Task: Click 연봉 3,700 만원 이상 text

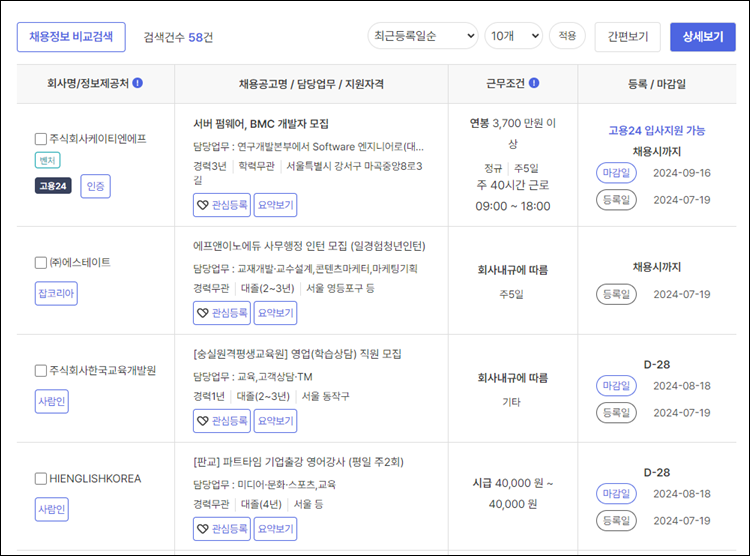Action: [x=513, y=133]
